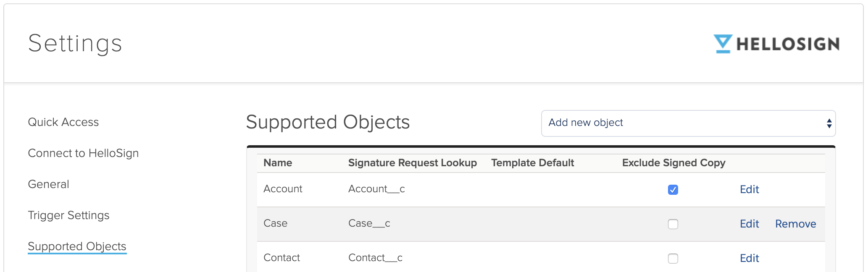This screenshot has height=272, width=868.
Task: Edit the Contact object
Action: point(749,259)
